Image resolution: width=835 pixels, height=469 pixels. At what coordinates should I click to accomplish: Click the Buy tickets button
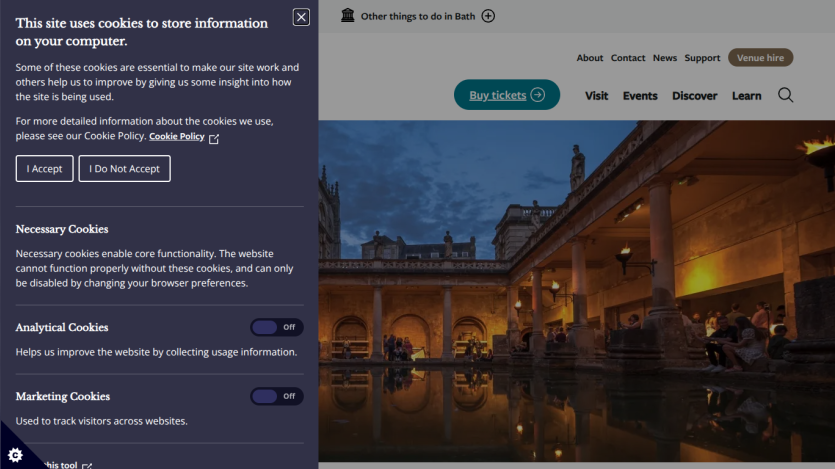pos(506,95)
